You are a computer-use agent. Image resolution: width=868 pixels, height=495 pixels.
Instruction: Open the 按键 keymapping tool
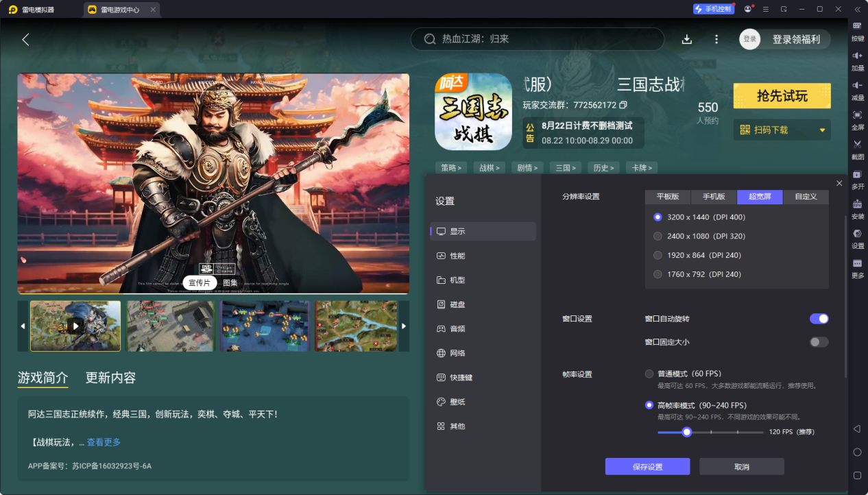[857, 30]
